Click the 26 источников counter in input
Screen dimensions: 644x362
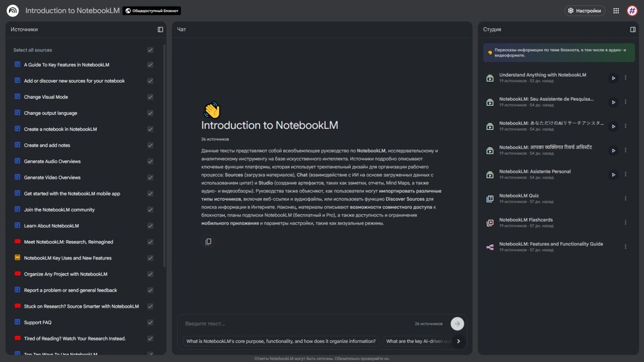429,324
